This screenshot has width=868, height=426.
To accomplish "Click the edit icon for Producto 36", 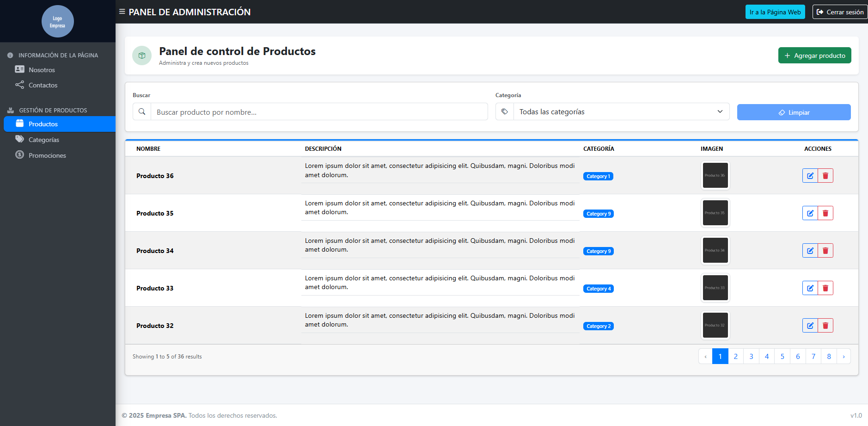I will click(x=810, y=176).
